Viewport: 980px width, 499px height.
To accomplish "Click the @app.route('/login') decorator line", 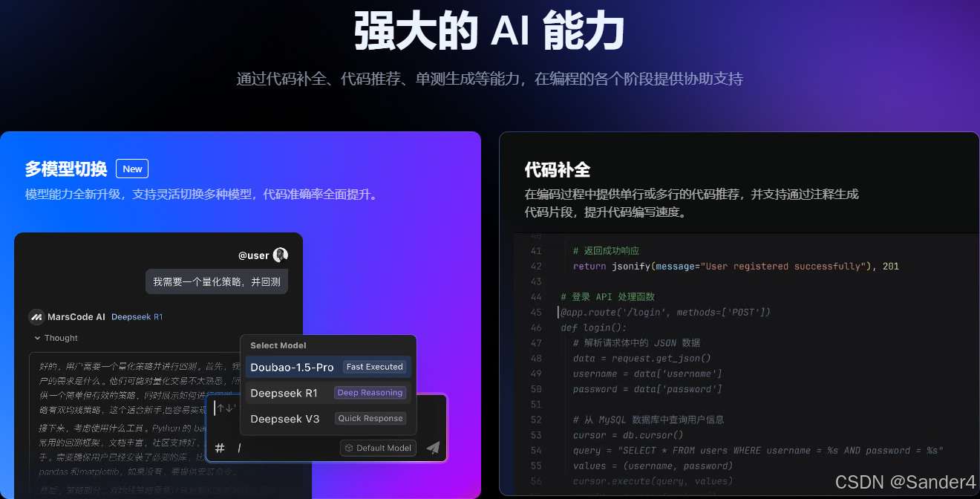I will pyautogui.click(x=665, y=312).
